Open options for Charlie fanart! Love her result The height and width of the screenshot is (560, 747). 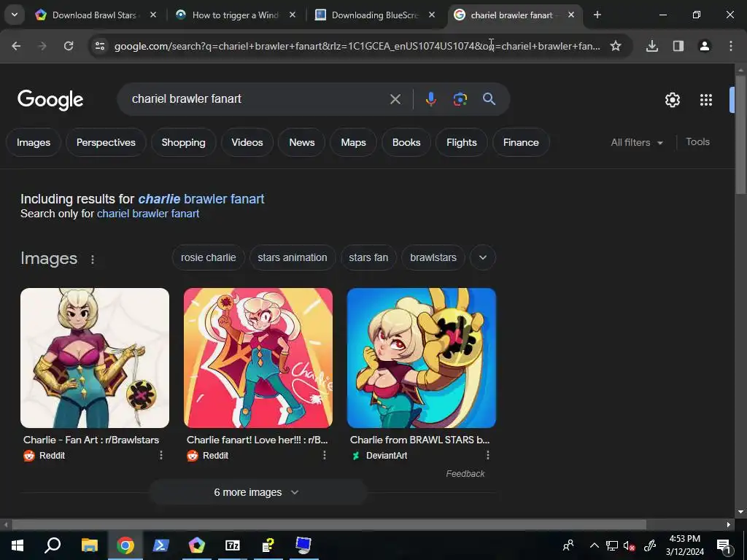coord(325,455)
